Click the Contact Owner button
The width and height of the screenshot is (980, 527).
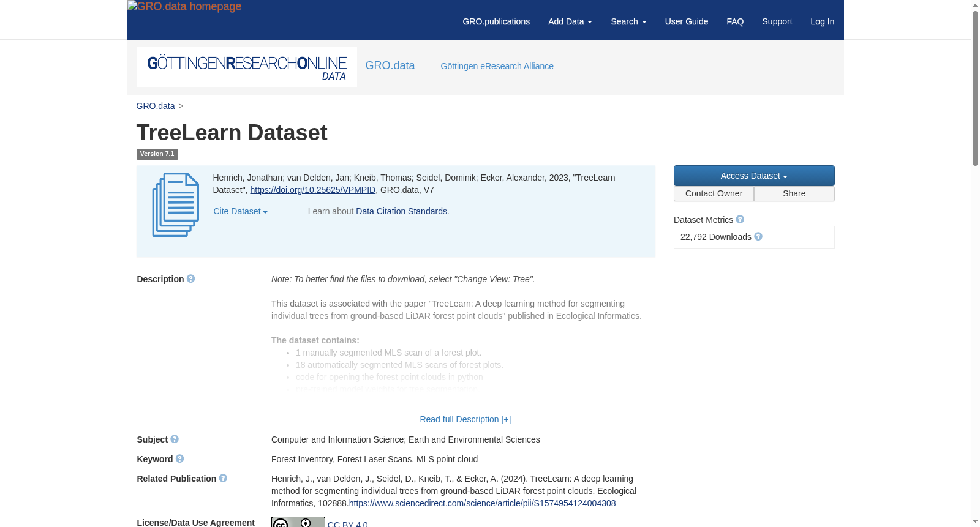[x=714, y=193]
